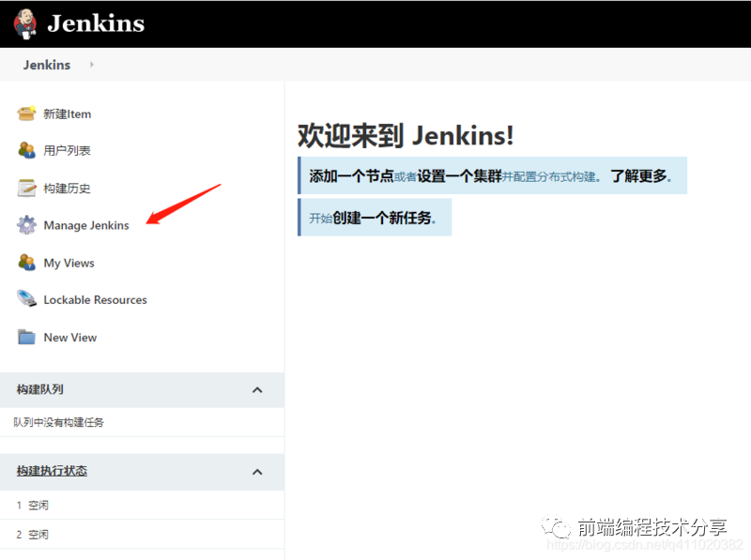Select executor row 1 空闲
Image resolution: width=751 pixels, height=560 pixels.
pos(142,505)
